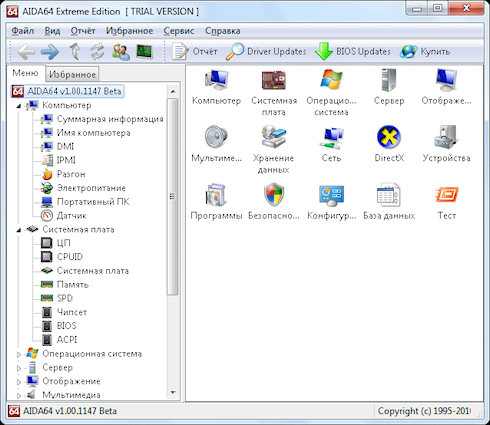Click the Refresh toolbar icon

(x=98, y=52)
